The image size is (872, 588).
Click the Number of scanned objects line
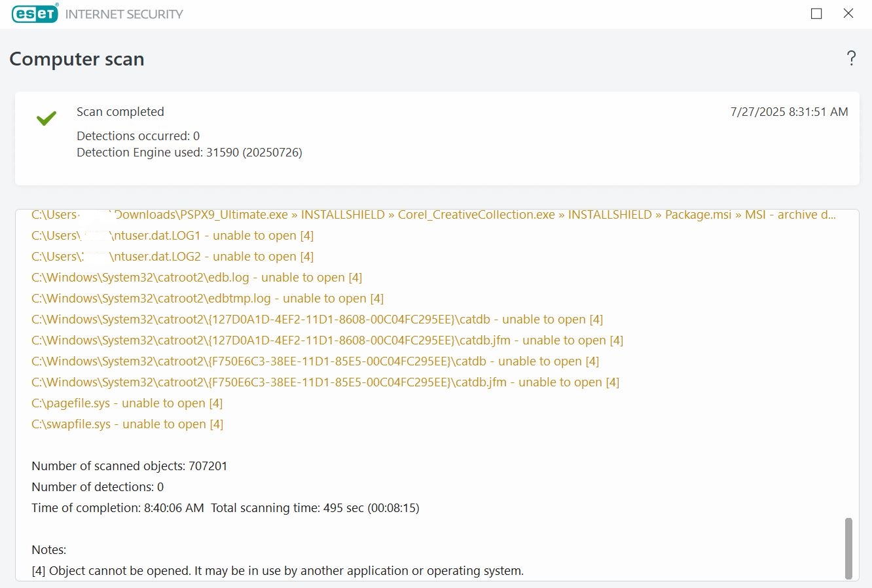tap(130, 466)
